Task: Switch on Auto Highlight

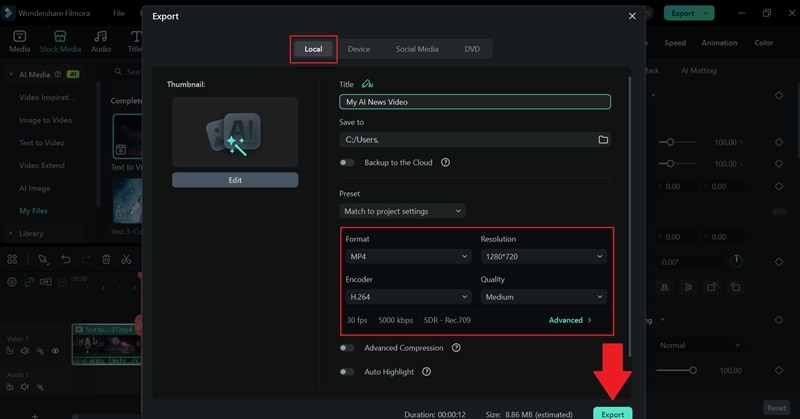Action: tap(347, 372)
